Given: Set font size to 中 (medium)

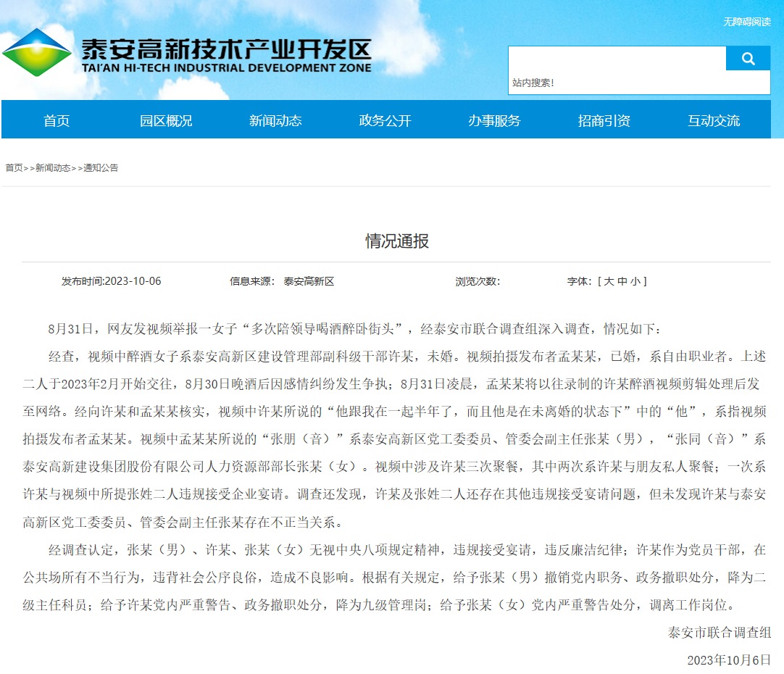Looking at the screenshot, I should [x=622, y=281].
